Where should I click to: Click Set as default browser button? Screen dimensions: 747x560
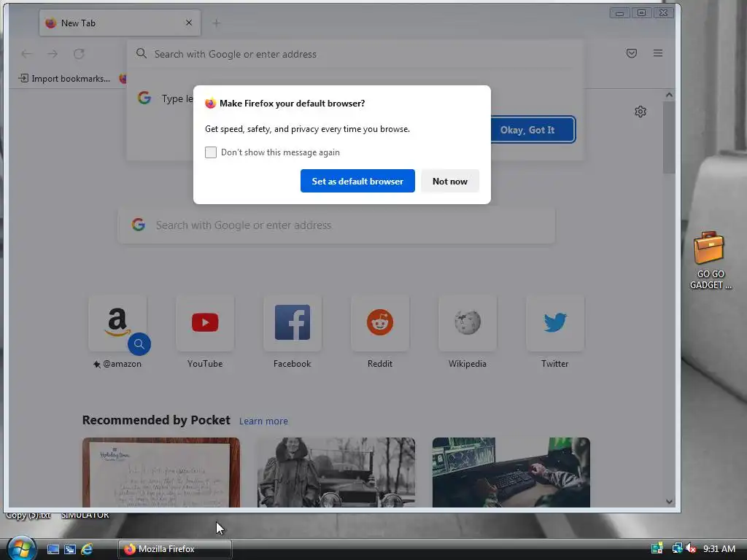click(357, 181)
